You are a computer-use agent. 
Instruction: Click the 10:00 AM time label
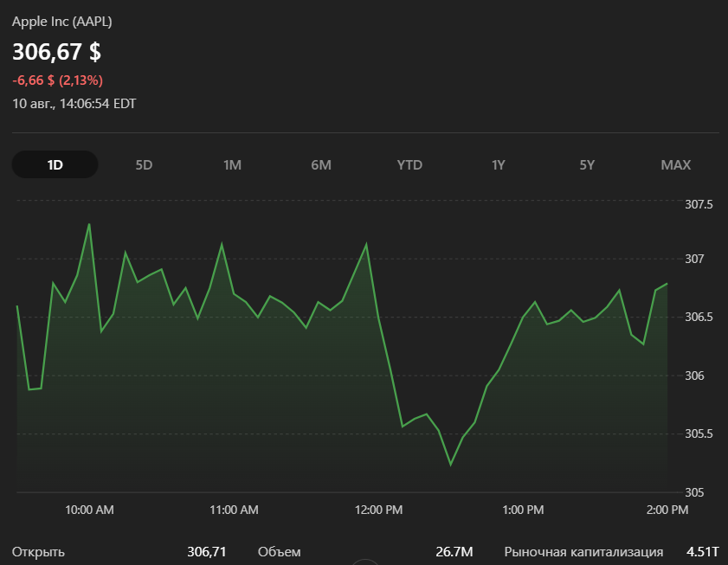[x=89, y=510]
